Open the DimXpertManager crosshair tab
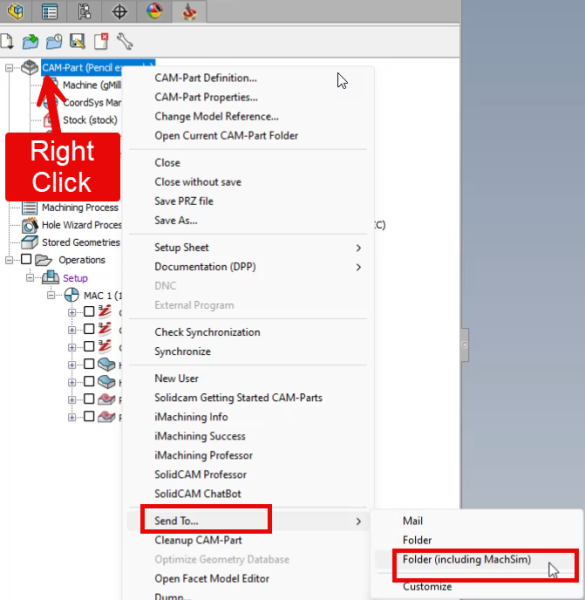The width and height of the screenshot is (585, 600). 119,11
